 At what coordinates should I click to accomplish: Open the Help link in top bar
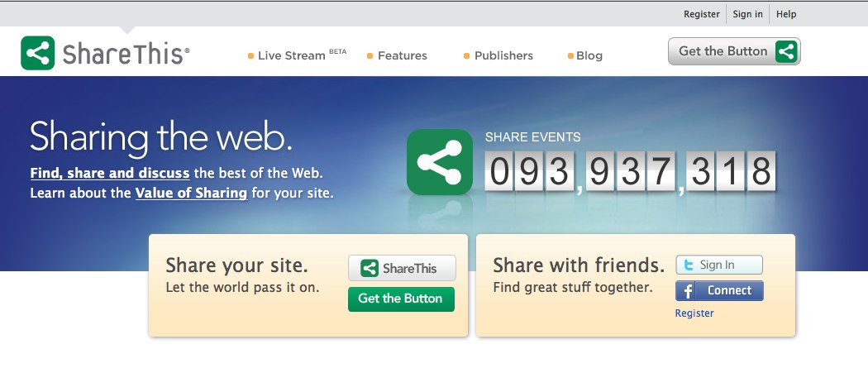(786, 14)
